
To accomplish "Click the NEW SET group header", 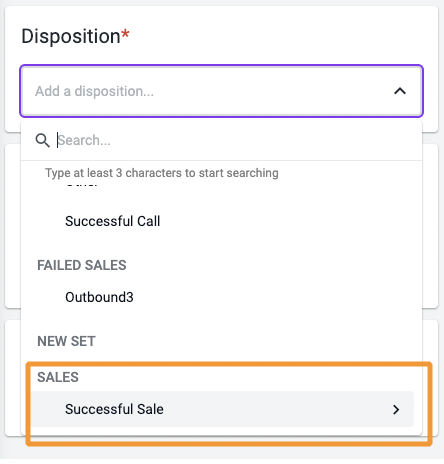I will pyautogui.click(x=66, y=341).
